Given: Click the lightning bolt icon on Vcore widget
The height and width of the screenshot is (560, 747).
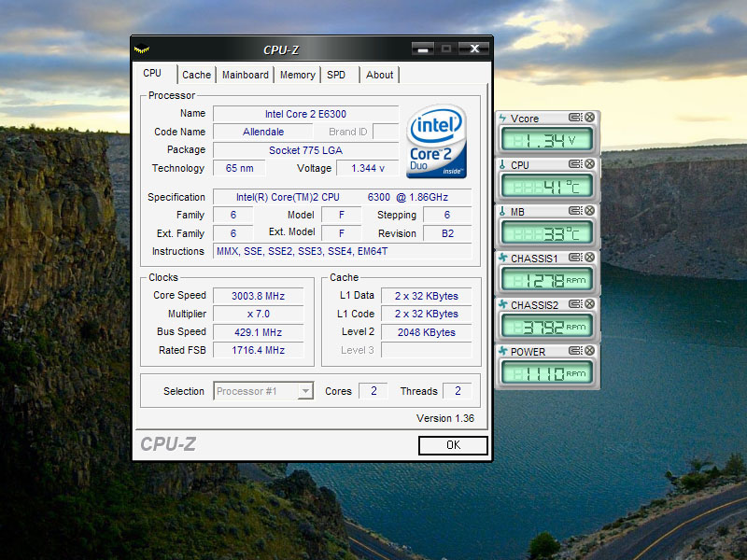Looking at the screenshot, I should [x=502, y=118].
